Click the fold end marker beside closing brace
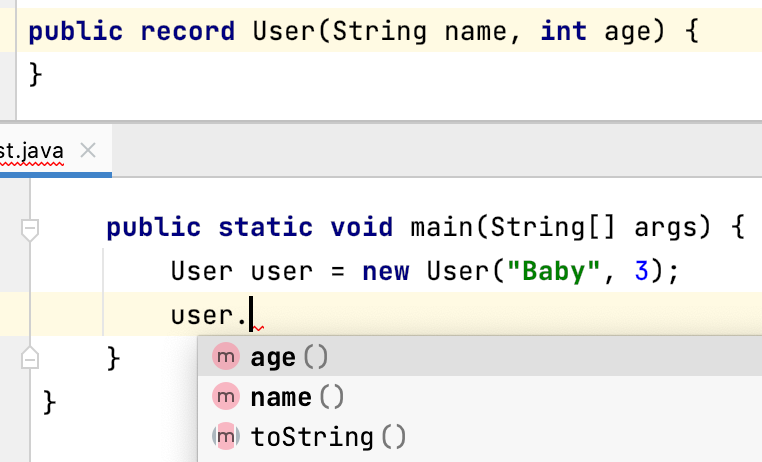 point(30,357)
